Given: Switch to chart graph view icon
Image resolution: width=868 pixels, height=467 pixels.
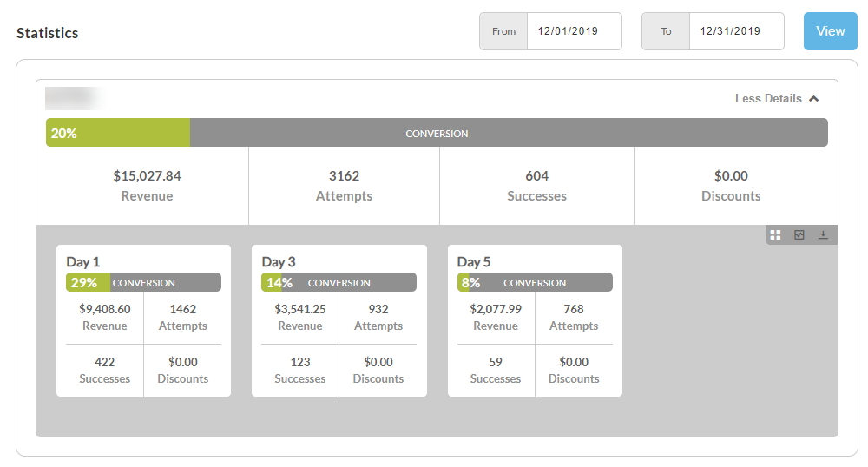Looking at the screenshot, I should tap(799, 235).
